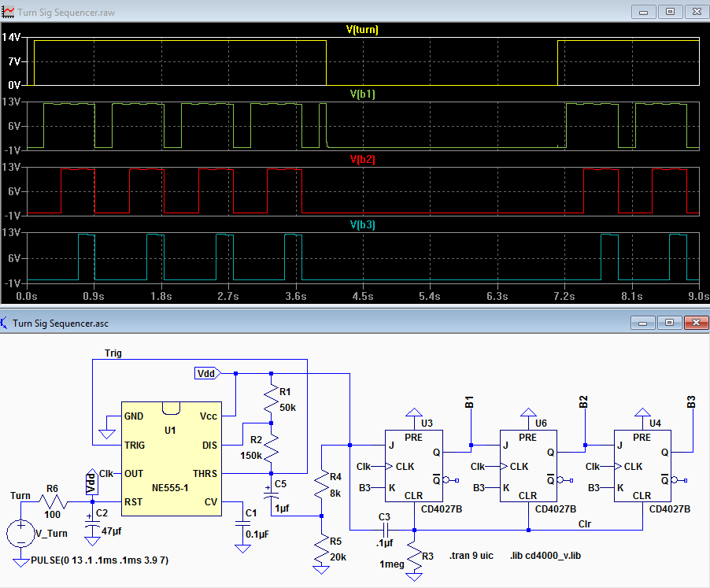Select the NE555-1 U1 timer component
Screen dimensions: 710x588
tap(172, 459)
